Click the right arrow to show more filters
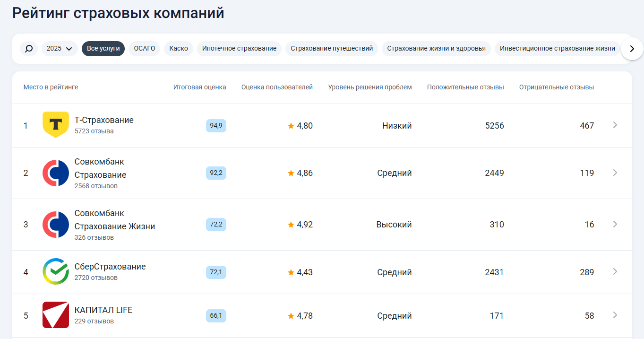Image resolution: width=644 pixels, height=339 pixels. click(x=632, y=49)
